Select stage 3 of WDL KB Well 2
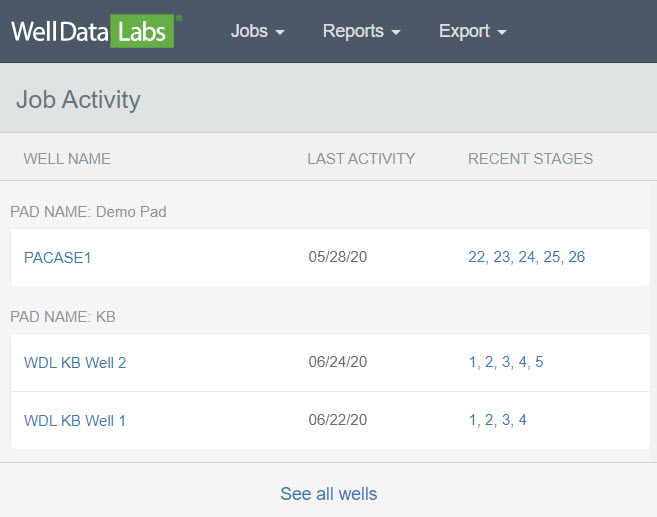The width and height of the screenshot is (657, 517). point(506,362)
